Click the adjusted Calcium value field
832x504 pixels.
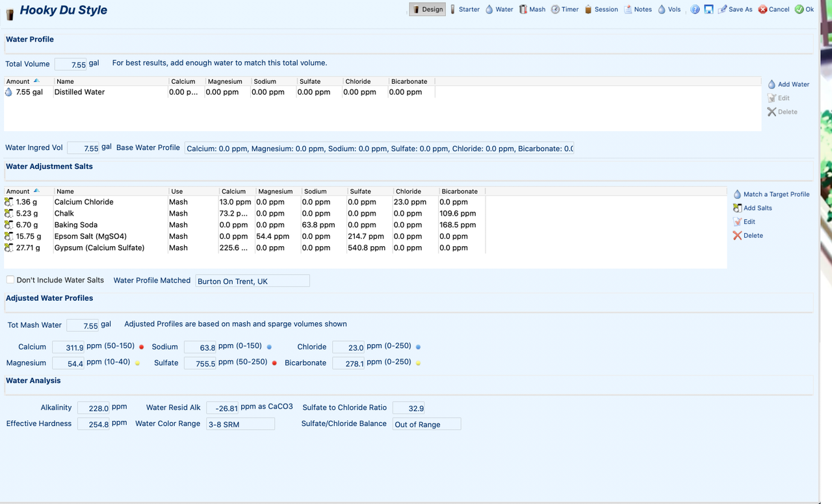[69, 347]
